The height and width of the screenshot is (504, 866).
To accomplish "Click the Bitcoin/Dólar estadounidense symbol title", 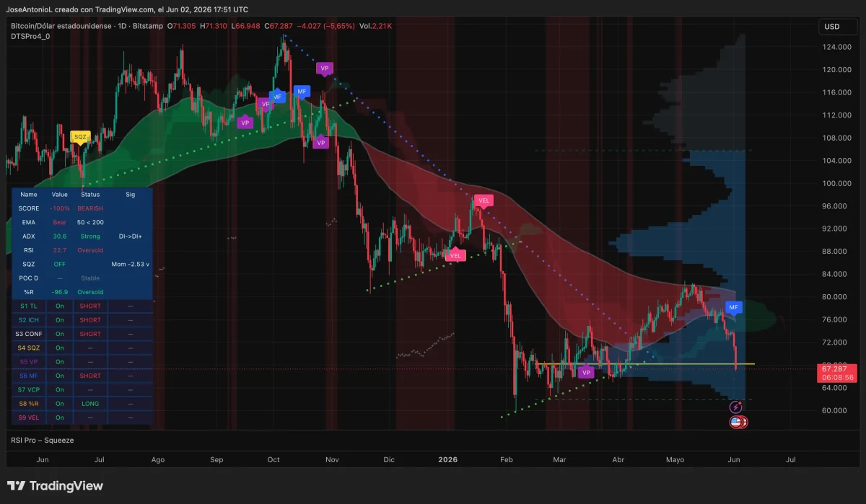I will click(x=61, y=26).
